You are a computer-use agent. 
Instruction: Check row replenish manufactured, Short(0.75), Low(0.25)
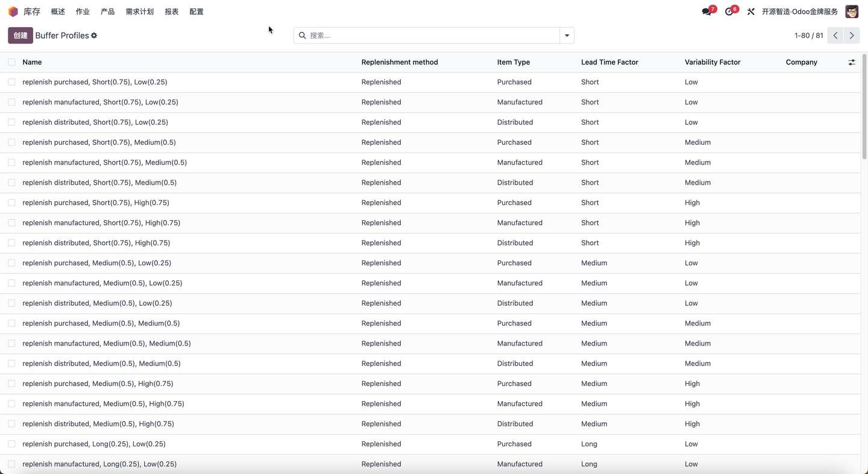tap(11, 102)
